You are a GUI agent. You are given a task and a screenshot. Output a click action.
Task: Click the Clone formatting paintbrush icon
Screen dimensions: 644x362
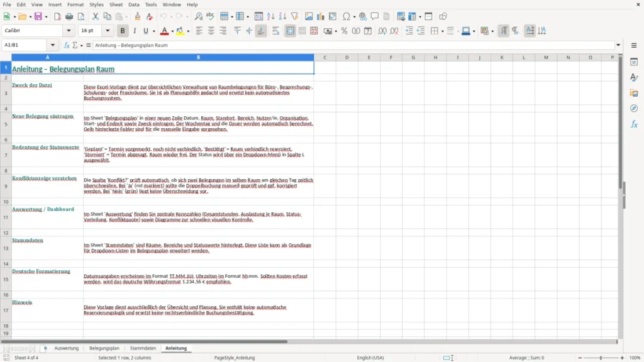coord(138,16)
